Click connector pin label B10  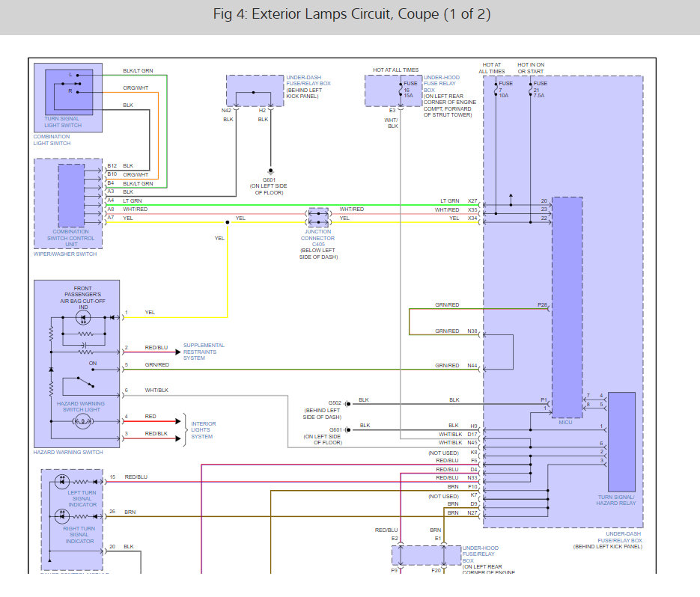click(112, 174)
